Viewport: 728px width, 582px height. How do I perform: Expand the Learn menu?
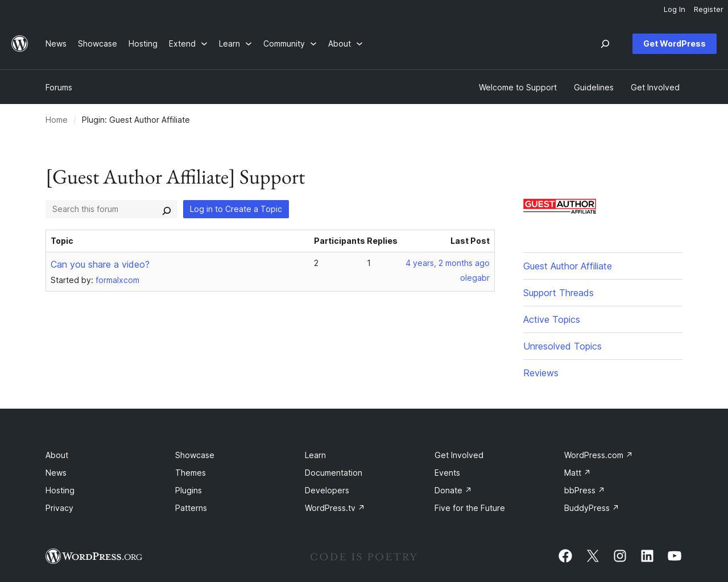[235, 44]
